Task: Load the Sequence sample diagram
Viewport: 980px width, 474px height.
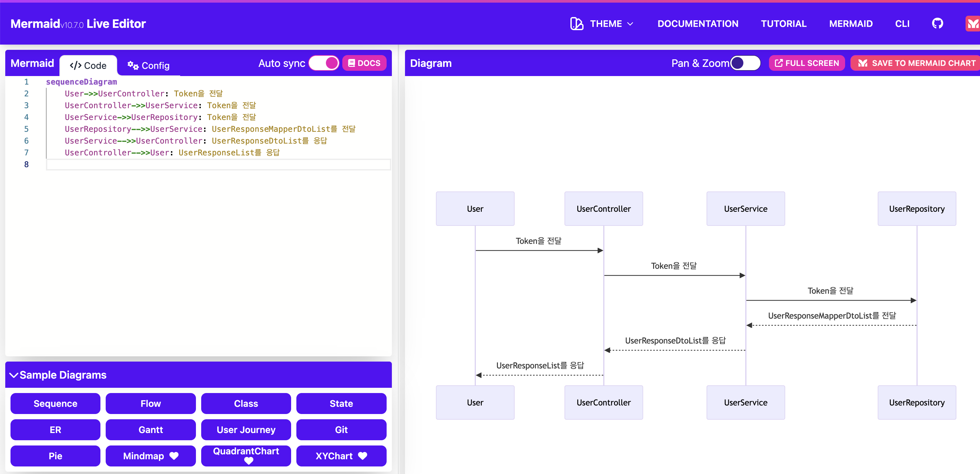Action: click(55, 403)
